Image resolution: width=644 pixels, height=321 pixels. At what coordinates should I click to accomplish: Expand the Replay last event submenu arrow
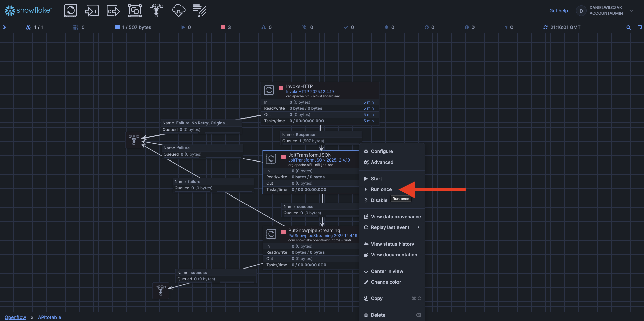pyautogui.click(x=418, y=227)
